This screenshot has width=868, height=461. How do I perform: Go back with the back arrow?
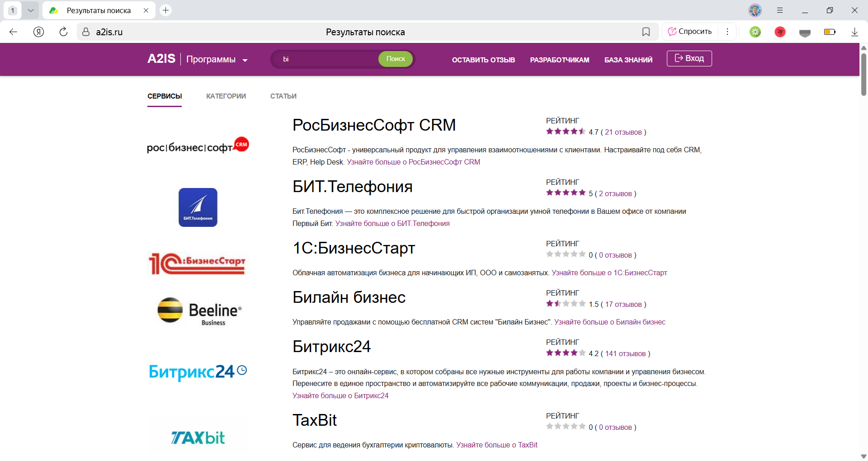point(14,32)
